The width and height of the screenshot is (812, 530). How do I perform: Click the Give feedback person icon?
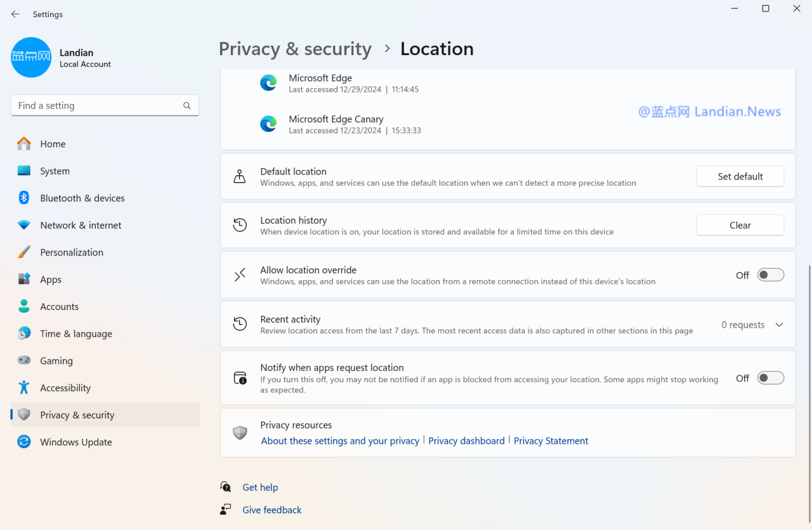click(226, 510)
